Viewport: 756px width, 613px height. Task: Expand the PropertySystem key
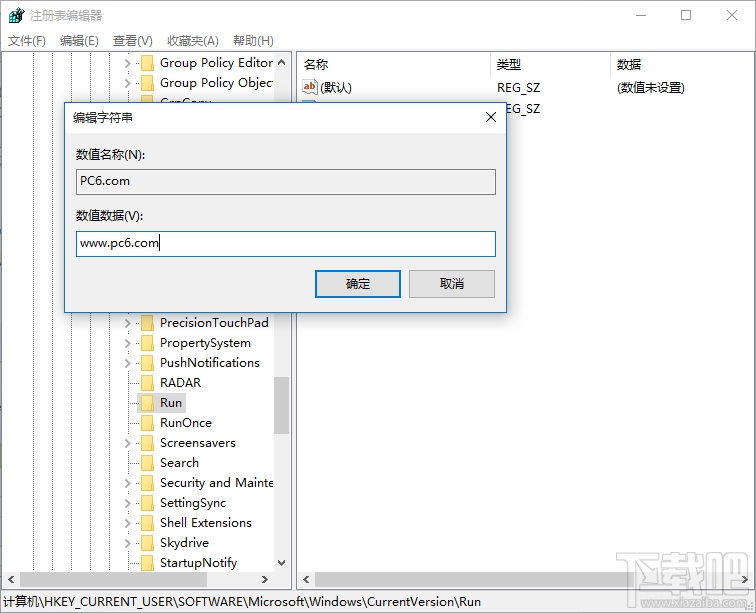click(x=127, y=343)
